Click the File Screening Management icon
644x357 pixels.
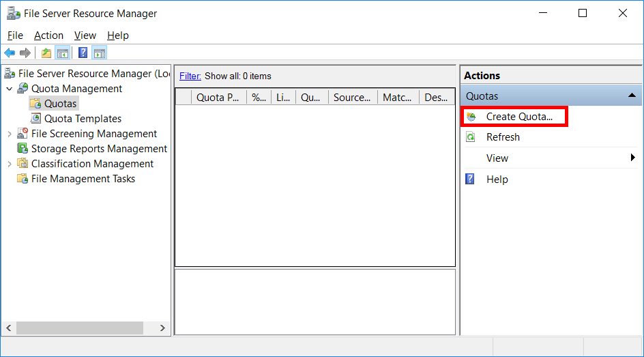[23, 134]
